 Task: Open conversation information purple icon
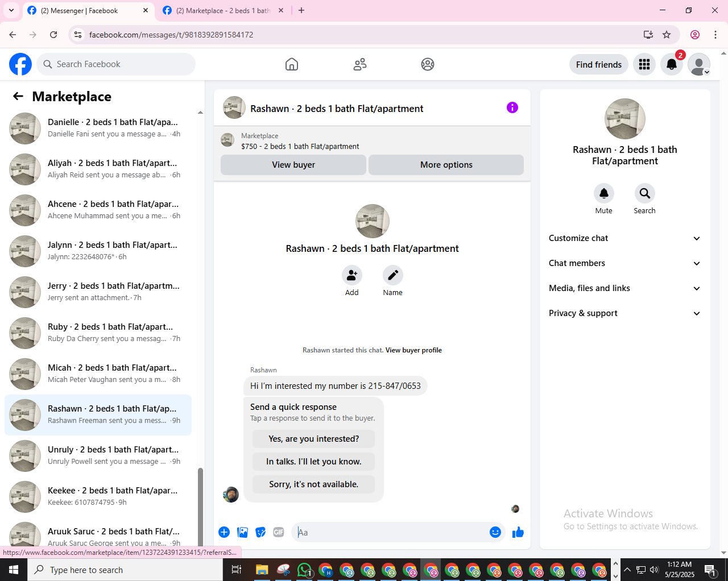click(x=512, y=107)
